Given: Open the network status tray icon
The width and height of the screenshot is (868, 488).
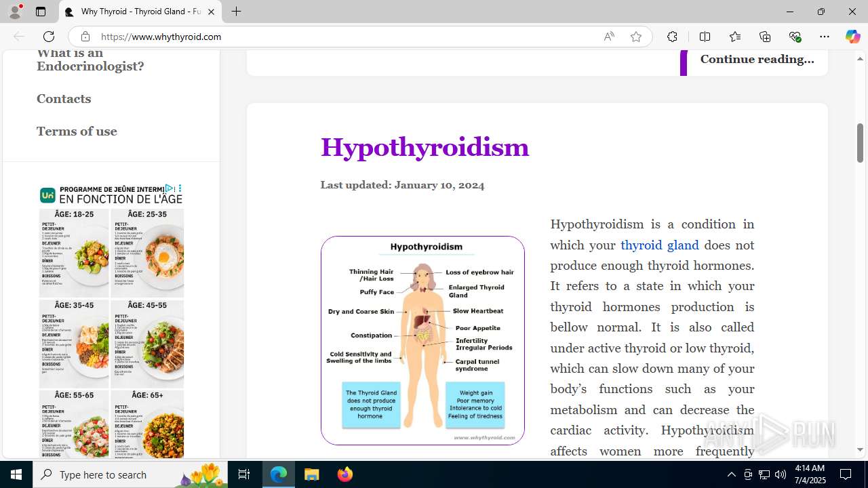Looking at the screenshot, I should coord(764,474).
